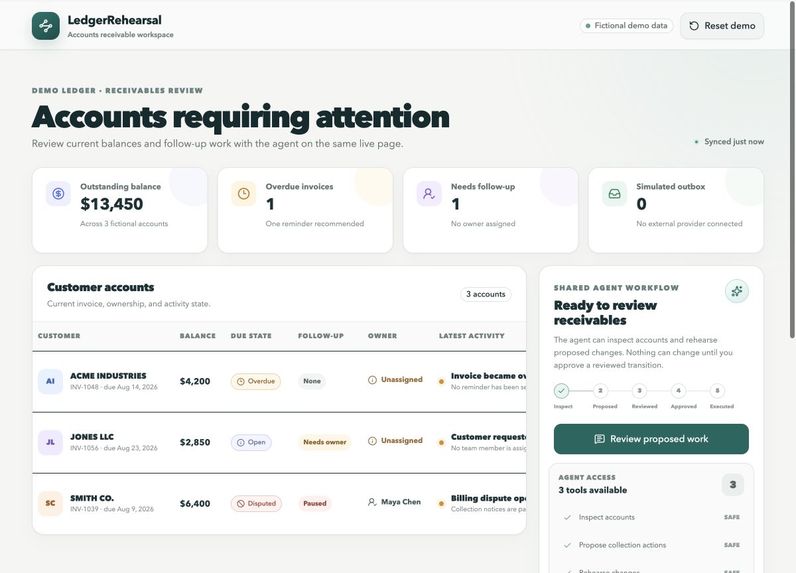Click the Synced just now status
The width and height of the screenshot is (796, 573).
coord(729,142)
